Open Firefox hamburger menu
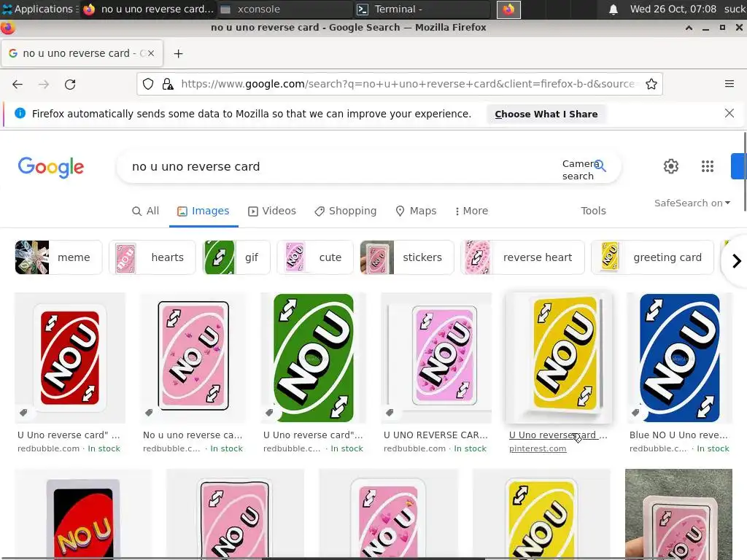Image resolution: width=747 pixels, height=560 pixels. point(729,84)
